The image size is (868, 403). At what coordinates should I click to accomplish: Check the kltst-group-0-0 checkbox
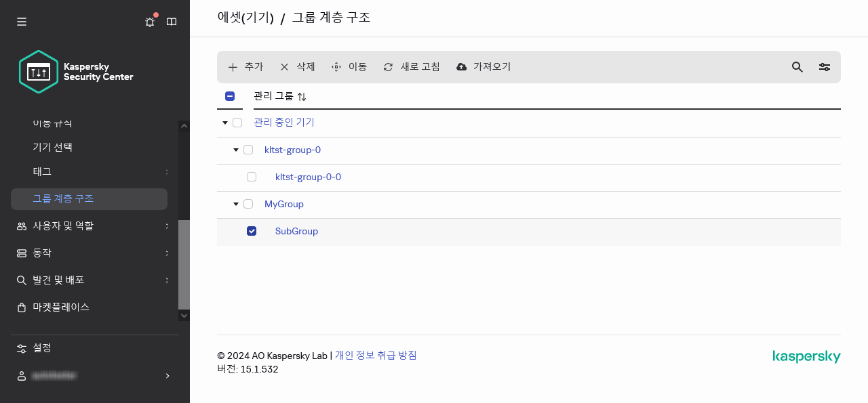point(252,177)
